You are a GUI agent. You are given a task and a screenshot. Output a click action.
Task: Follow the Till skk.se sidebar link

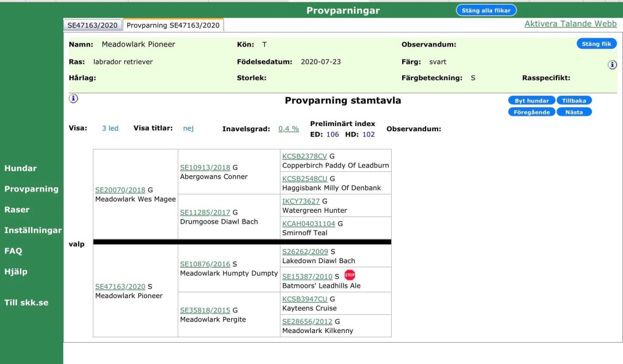point(26,303)
